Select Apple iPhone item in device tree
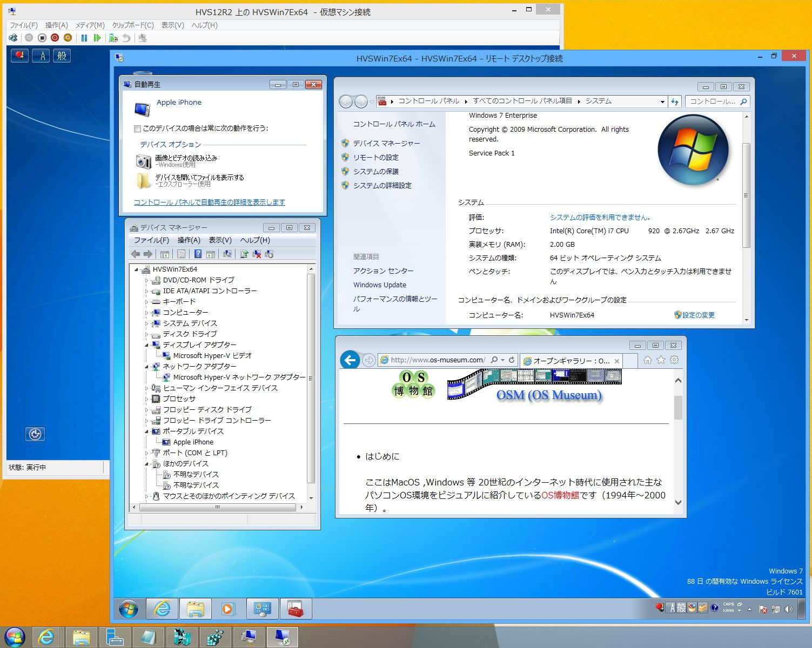Viewport: 812px width, 648px height. click(x=193, y=442)
